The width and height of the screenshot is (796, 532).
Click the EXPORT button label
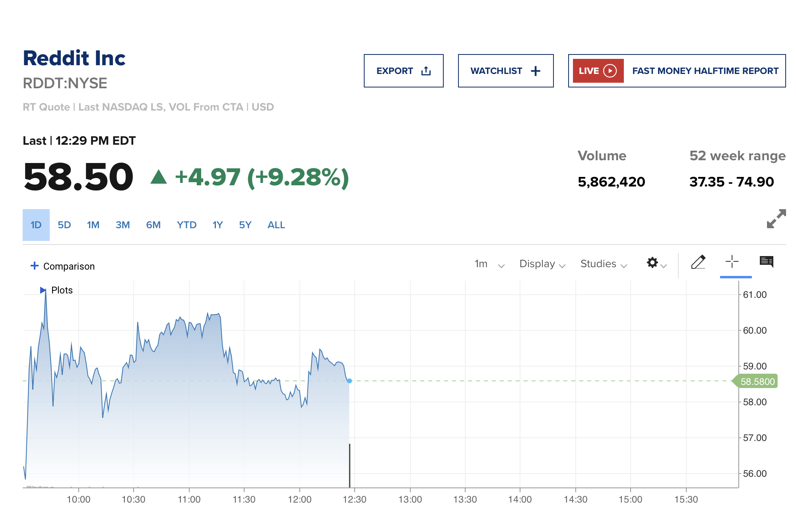pos(394,71)
